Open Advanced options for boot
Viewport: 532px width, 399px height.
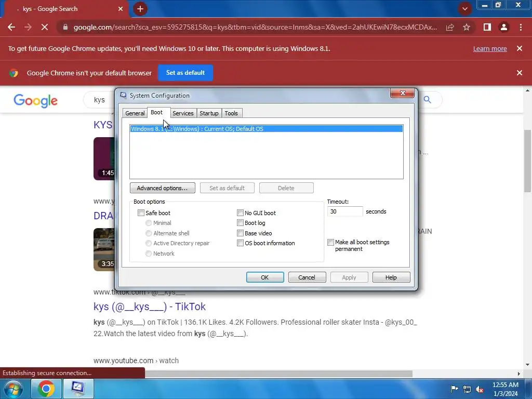pos(162,188)
